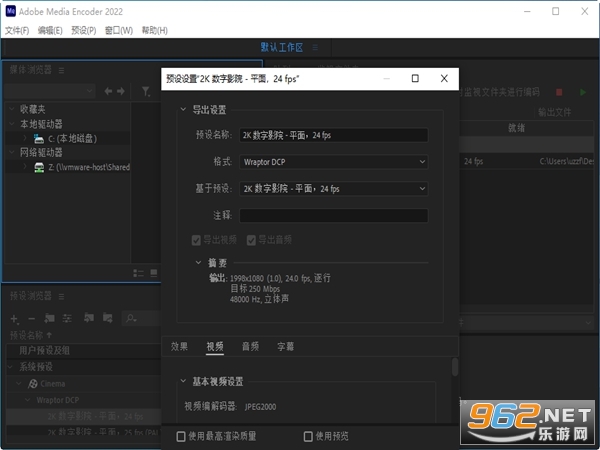Collapse the Wraptor DCP preset group

point(28,400)
